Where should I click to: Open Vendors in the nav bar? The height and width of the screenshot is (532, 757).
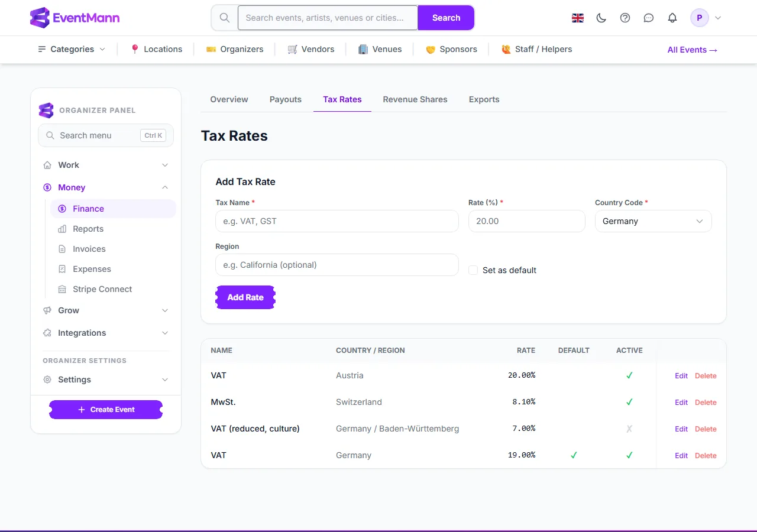(311, 49)
